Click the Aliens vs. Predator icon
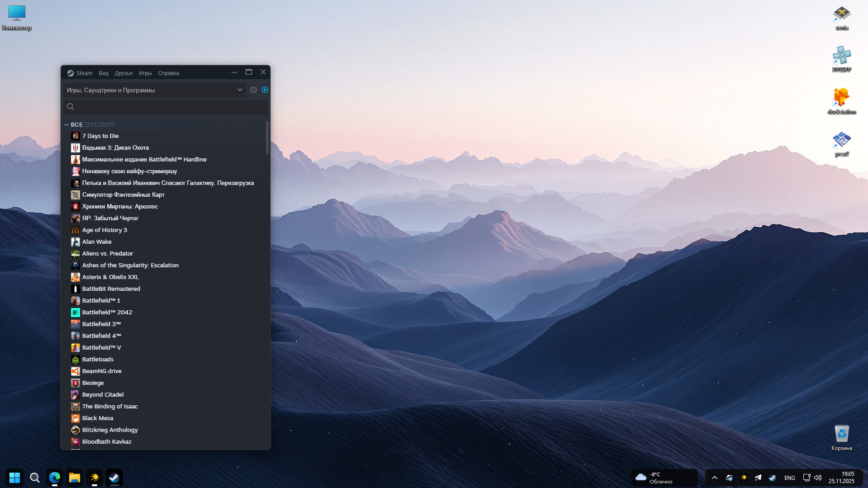 tap(76, 253)
